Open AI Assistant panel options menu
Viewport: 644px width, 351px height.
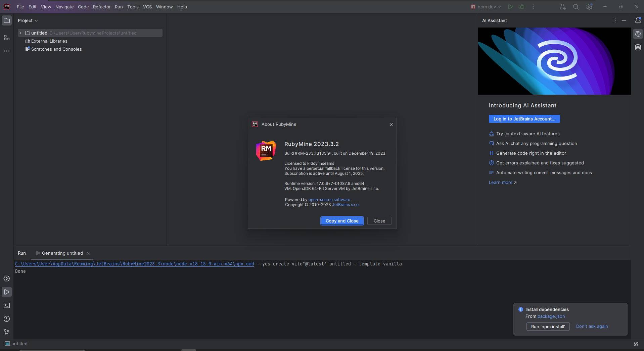[615, 20]
